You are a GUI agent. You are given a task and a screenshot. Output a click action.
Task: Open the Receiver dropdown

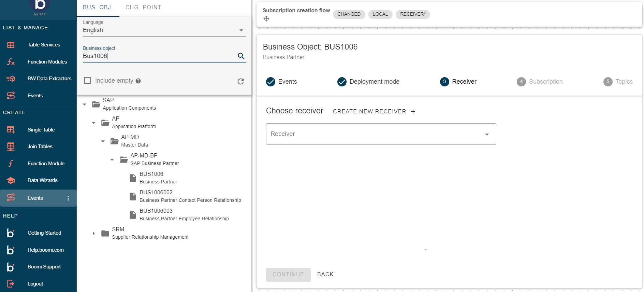(381, 134)
